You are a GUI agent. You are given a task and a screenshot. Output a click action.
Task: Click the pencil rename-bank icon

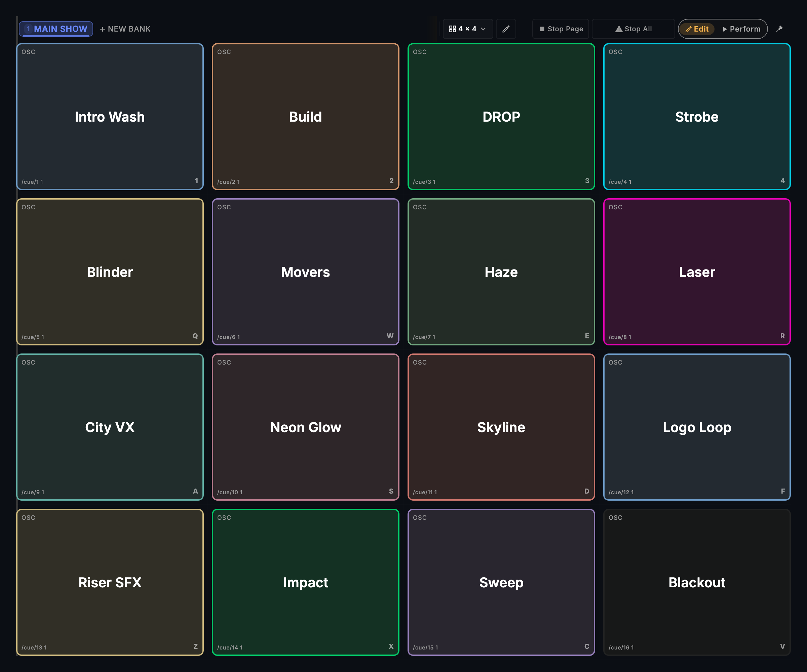click(506, 29)
